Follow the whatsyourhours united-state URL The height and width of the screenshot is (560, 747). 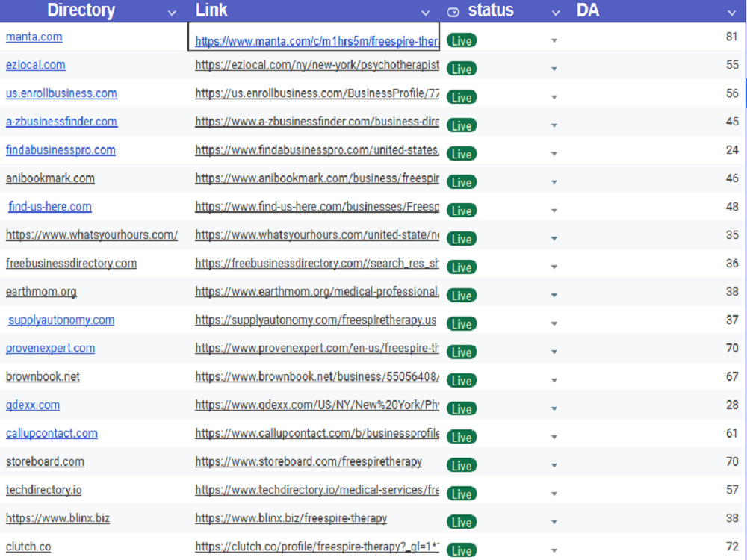click(x=317, y=234)
